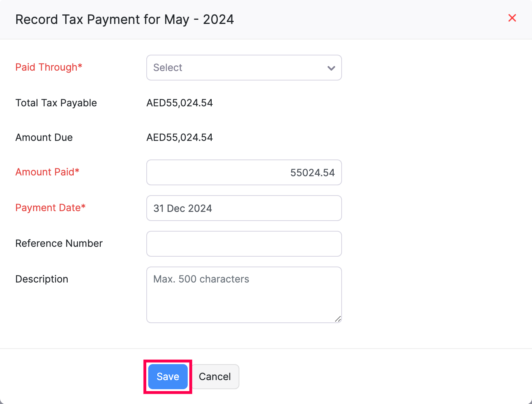The width and height of the screenshot is (532, 404).
Task: Click the Amount Due label
Action: [44, 137]
